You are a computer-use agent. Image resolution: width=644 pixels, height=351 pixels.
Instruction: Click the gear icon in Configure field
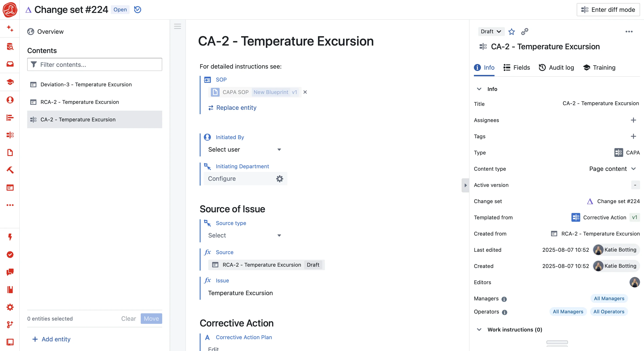pyautogui.click(x=279, y=179)
